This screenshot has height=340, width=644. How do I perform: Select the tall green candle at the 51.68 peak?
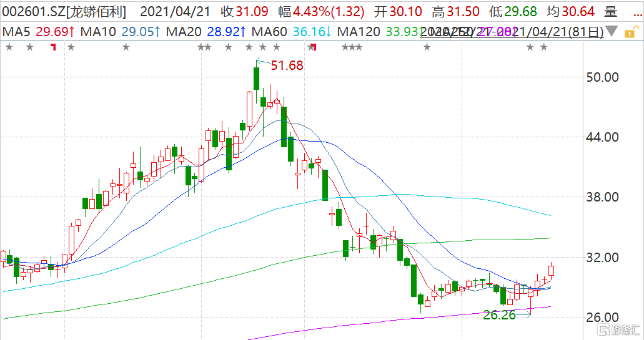click(x=256, y=78)
